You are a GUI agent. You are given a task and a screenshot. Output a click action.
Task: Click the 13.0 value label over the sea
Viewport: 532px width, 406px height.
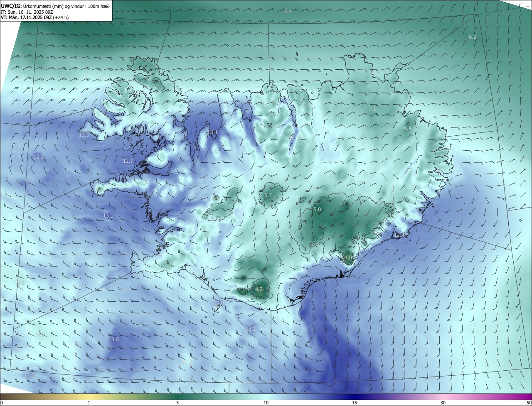click(x=113, y=339)
